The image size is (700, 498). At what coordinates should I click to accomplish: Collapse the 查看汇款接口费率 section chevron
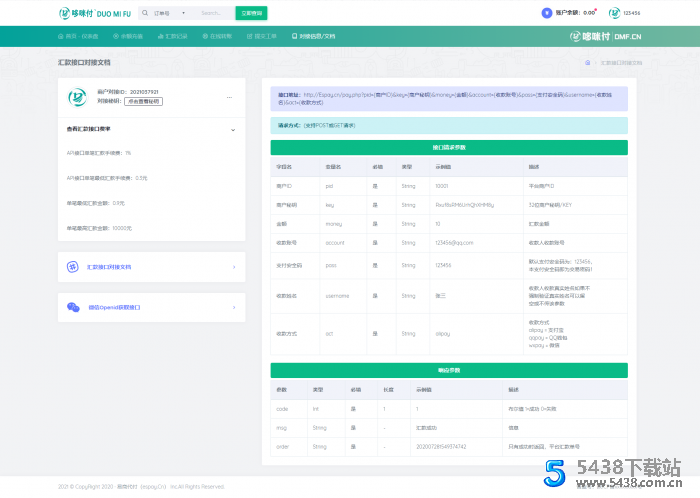(232, 129)
